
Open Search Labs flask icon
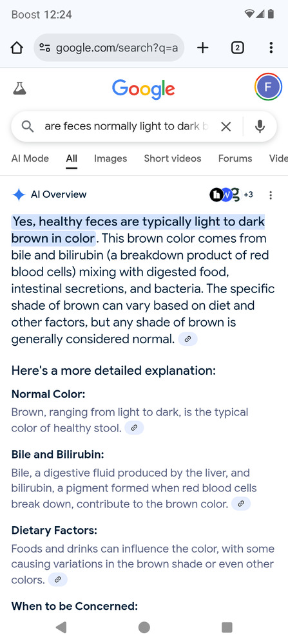(19, 88)
